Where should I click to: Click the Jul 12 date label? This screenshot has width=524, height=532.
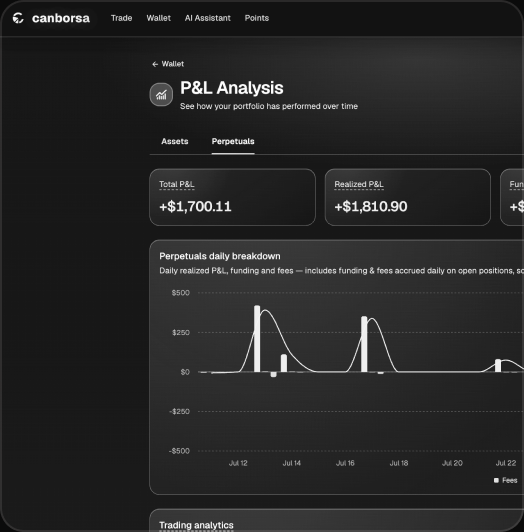coord(238,463)
